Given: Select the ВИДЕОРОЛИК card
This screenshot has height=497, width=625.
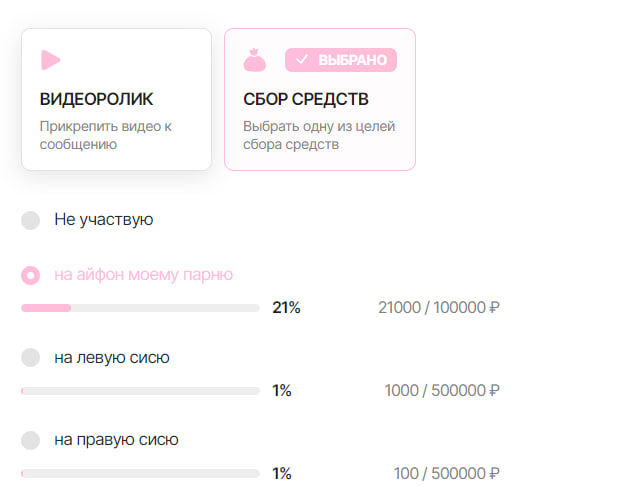Looking at the screenshot, I should (x=116, y=99).
